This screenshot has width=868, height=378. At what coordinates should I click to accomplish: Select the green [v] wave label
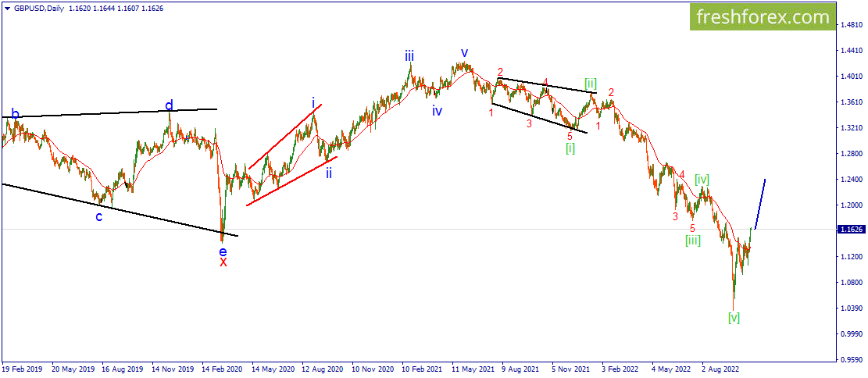click(x=734, y=318)
